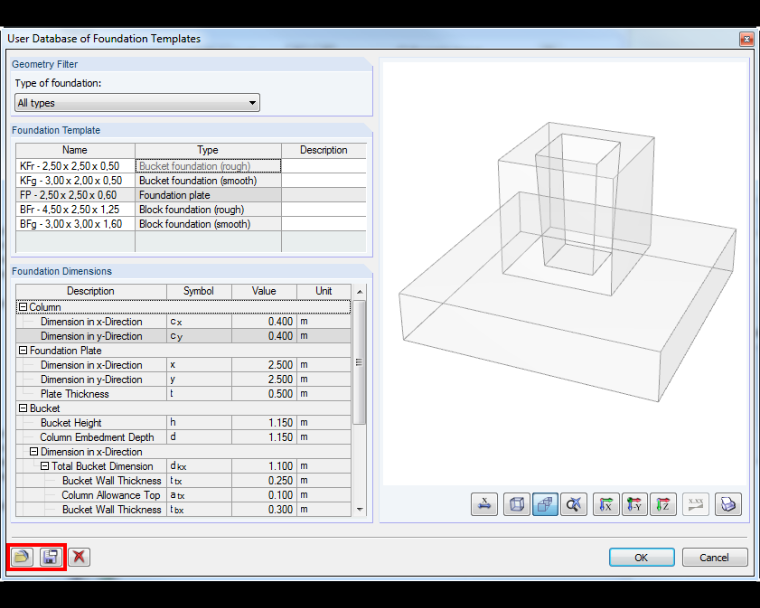Click the Block foundation (smooth) type cell

coord(208,224)
